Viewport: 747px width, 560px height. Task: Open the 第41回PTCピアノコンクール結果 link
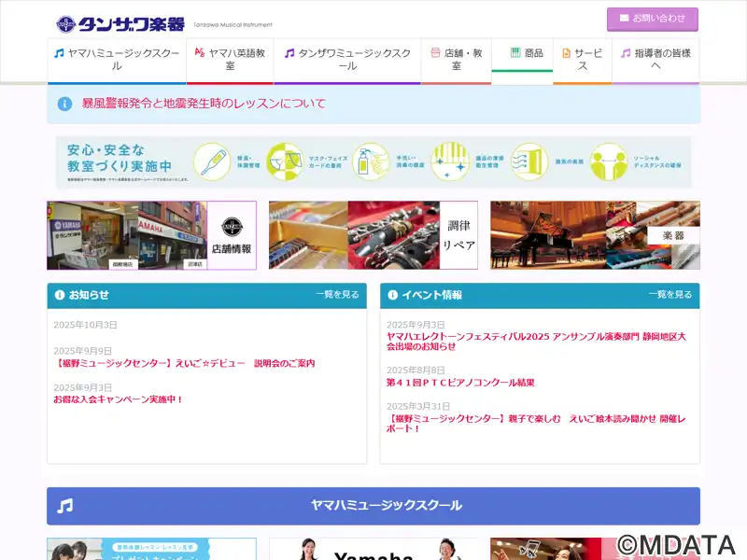(460, 383)
